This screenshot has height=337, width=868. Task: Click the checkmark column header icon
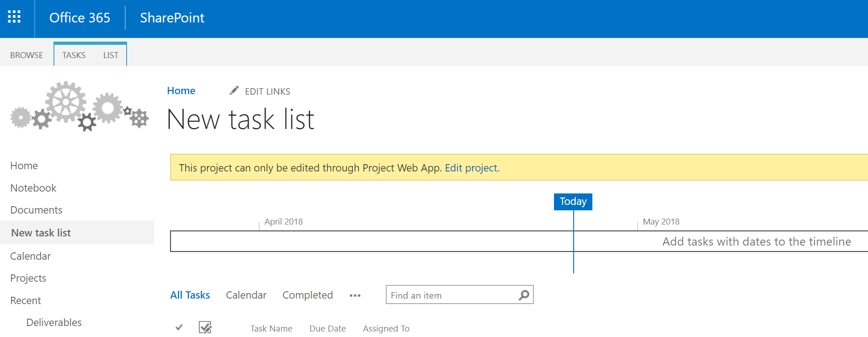[x=179, y=327]
